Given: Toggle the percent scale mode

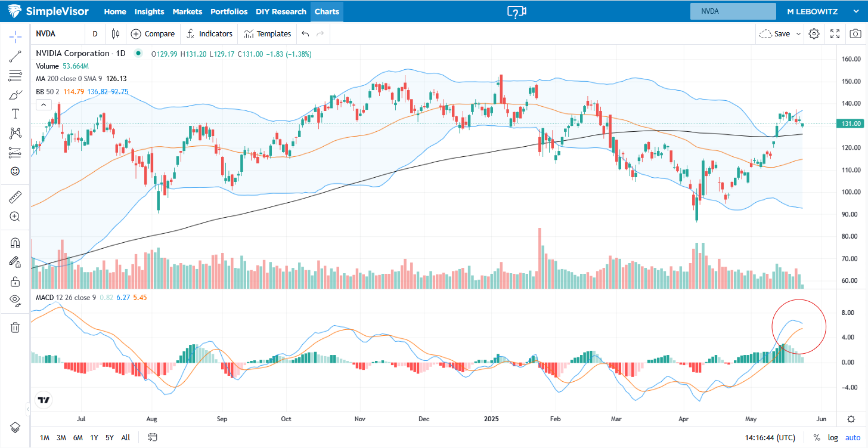Looking at the screenshot, I should [817, 437].
